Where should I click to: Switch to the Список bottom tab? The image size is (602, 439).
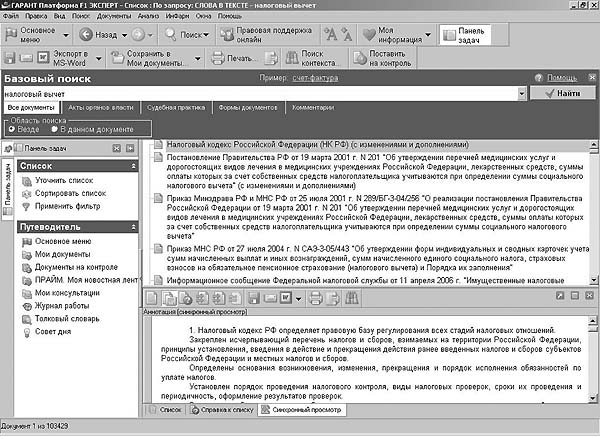pyautogui.click(x=166, y=410)
